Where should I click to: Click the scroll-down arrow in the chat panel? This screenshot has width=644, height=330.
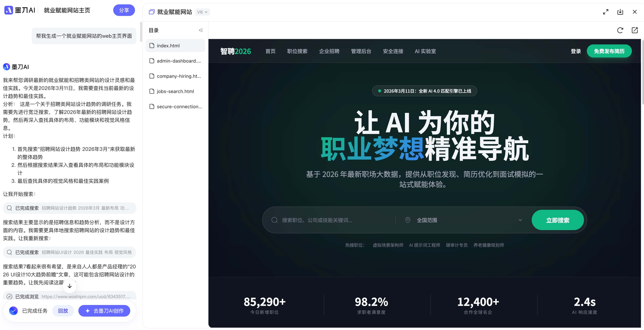point(69,286)
